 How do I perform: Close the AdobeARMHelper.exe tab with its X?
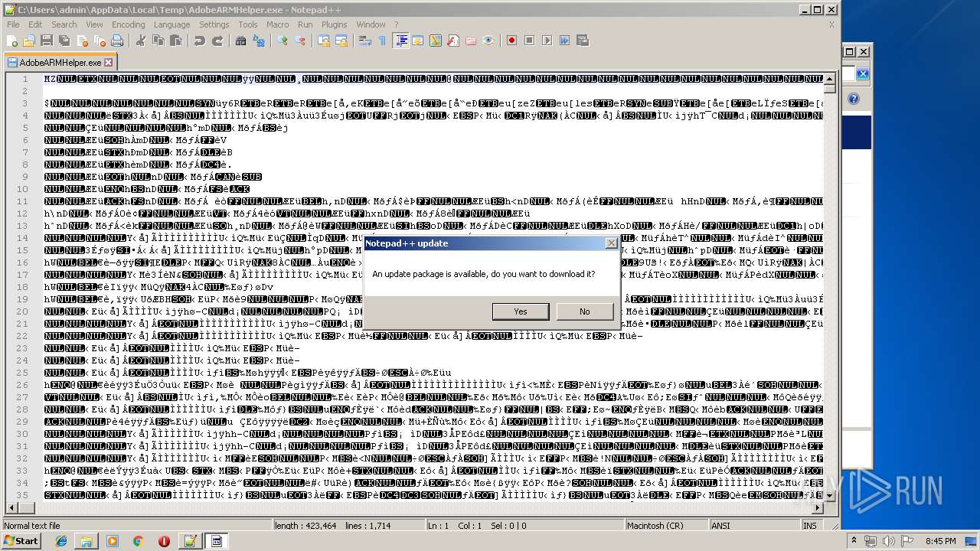coord(108,63)
